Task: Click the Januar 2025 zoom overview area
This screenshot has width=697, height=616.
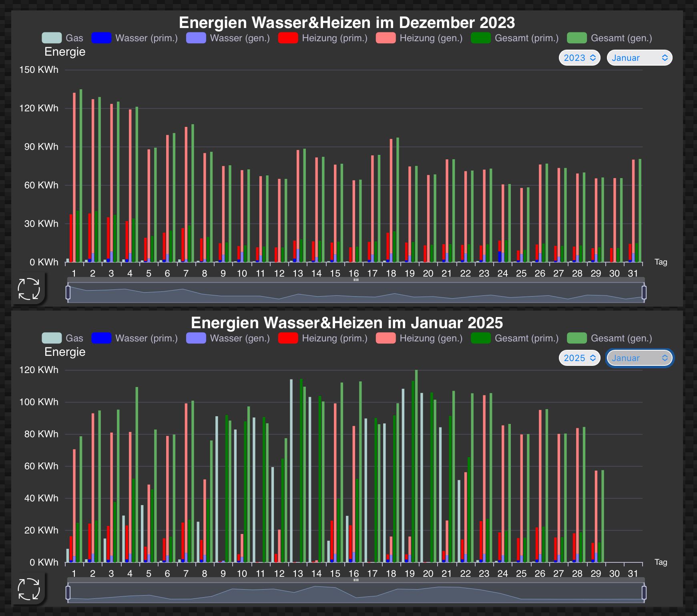Action: pos(356,593)
